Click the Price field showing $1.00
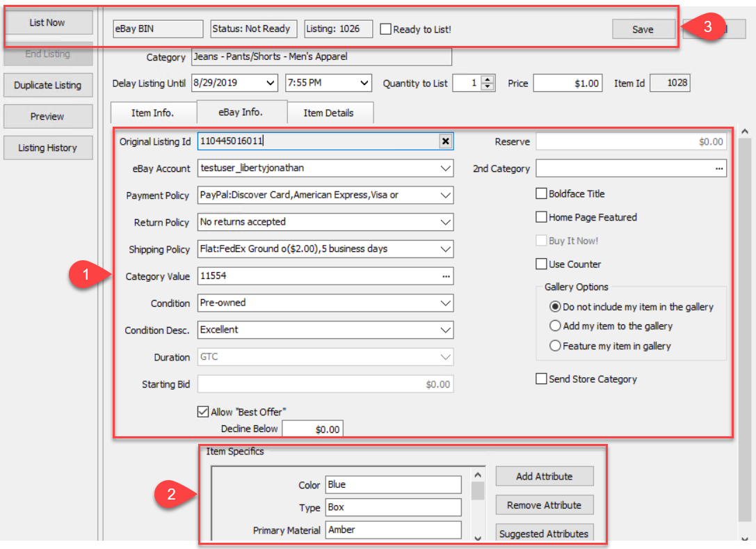Image resolution: width=756 pixels, height=549 pixels. (x=568, y=83)
